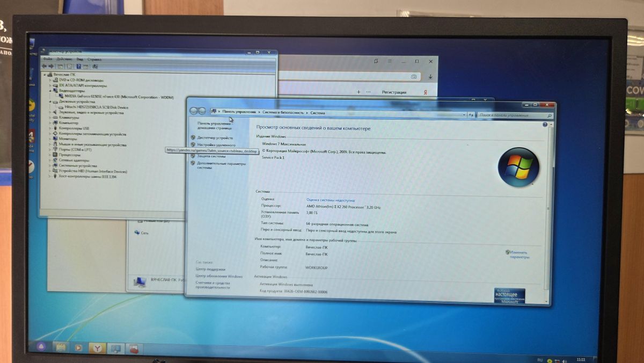Click back button in System window
Image resolution: width=644 pixels, height=363 pixels.
[194, 111]
